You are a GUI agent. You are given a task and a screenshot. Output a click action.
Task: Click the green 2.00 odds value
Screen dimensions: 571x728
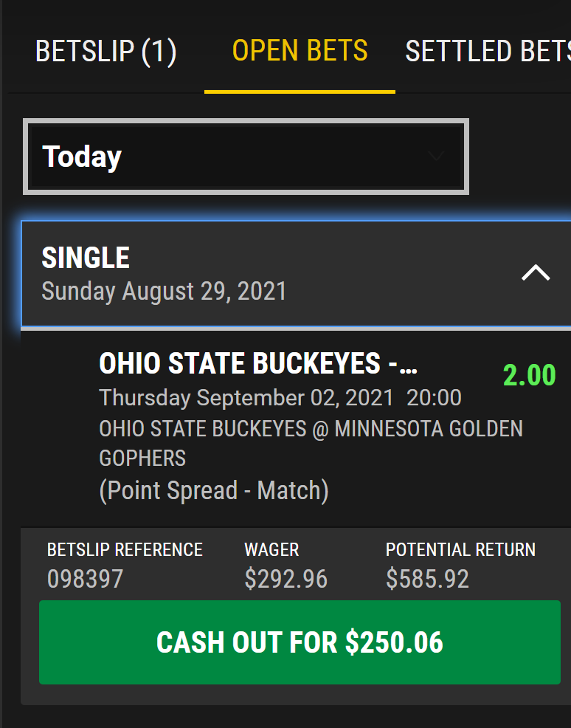click(x=529, y=375)
